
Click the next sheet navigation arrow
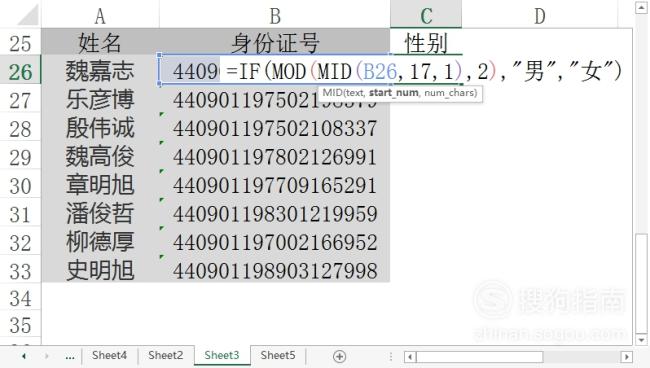point(46,356)
